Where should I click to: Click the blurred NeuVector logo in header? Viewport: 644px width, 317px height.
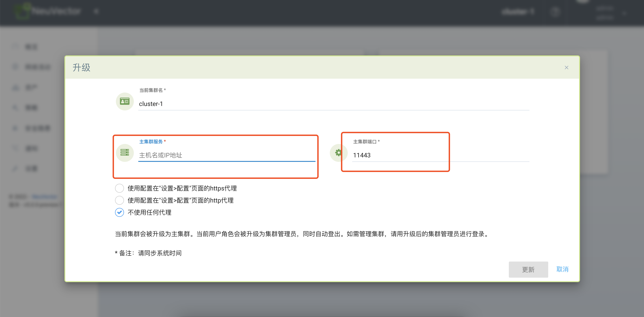coord(47,11)
